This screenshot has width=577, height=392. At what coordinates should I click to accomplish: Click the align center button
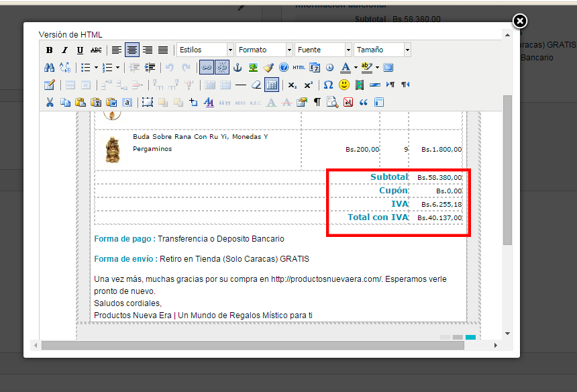click(x=132, y=50)
